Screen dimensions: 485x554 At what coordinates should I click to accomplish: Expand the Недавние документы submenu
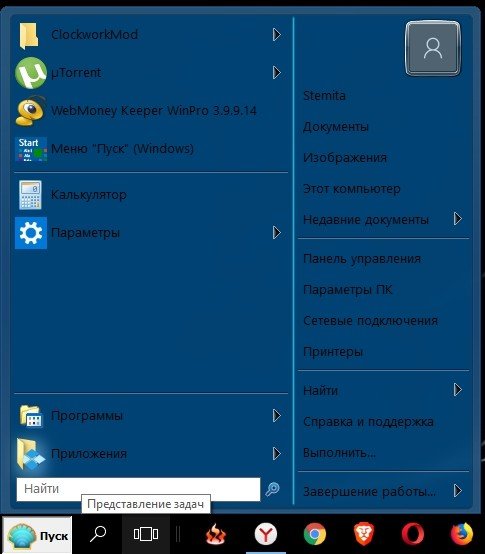tap(383, 219)
